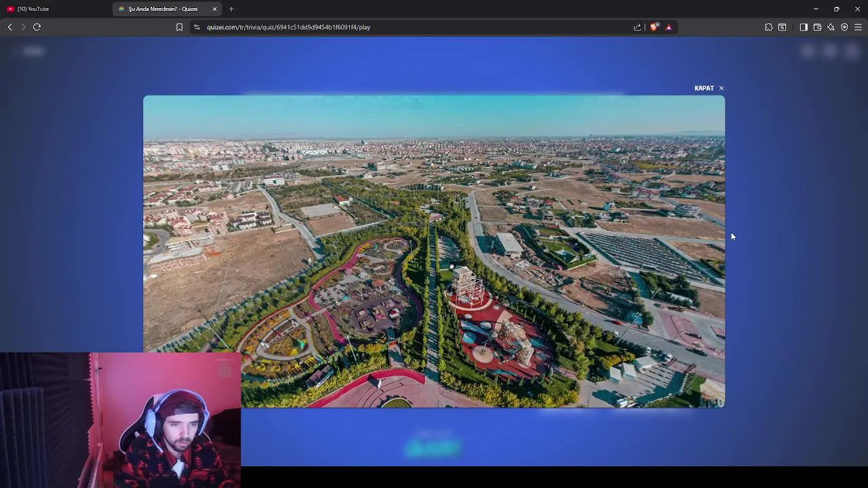Open Brave Rewards triangle icon
Image resolution: width=868 pixels, height=488 pixels.
click(x=669, y=27)
